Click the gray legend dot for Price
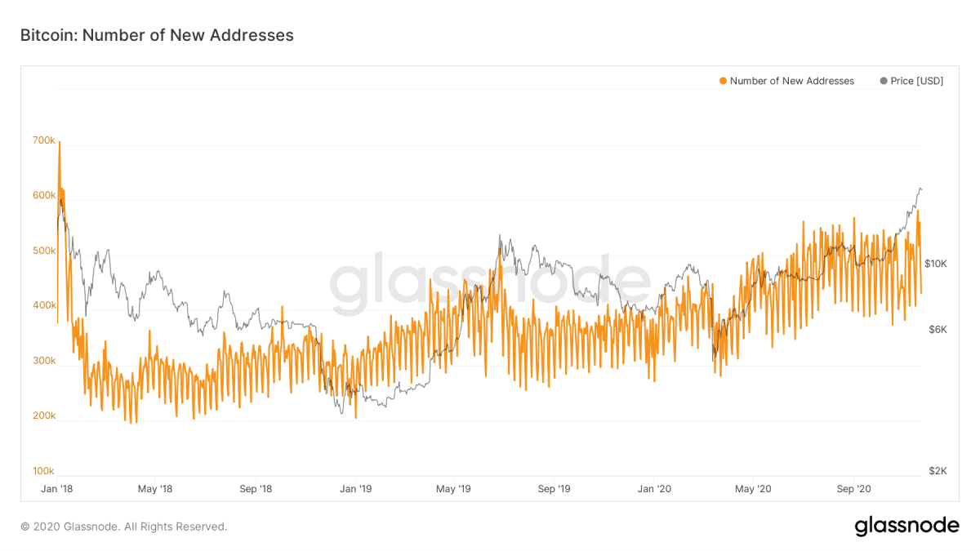This screenshot has width=980, height=551. (884, 81)
